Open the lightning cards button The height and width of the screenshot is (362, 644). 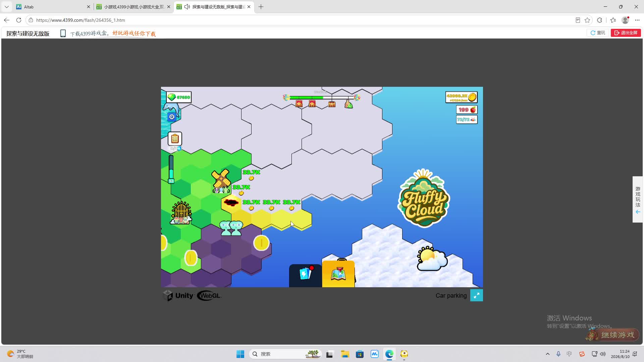pos(305,275)
